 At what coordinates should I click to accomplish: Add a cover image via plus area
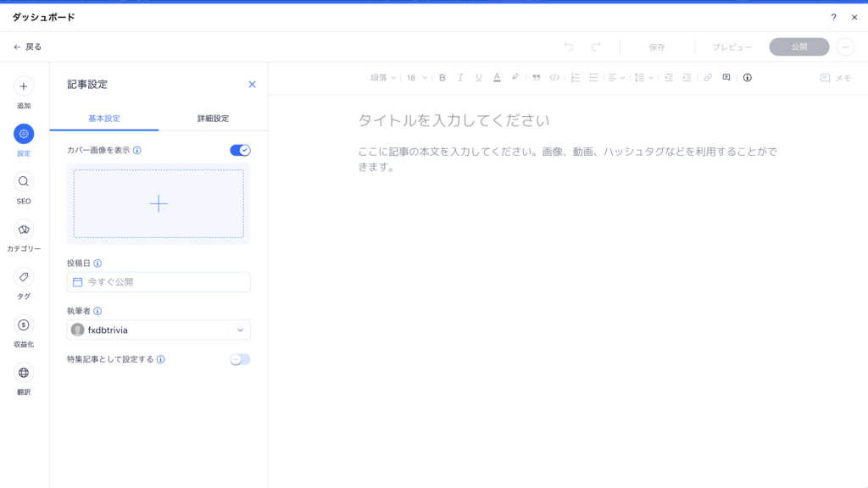tap(159, 203)
